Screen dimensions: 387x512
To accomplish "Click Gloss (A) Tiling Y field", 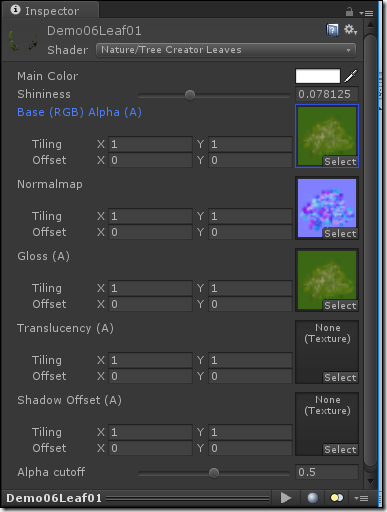I will (250, 288).
